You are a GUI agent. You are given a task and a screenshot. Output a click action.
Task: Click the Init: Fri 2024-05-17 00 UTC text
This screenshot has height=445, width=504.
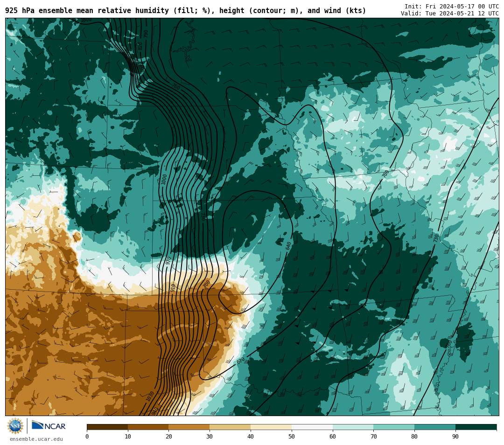(x=452, y=7)
